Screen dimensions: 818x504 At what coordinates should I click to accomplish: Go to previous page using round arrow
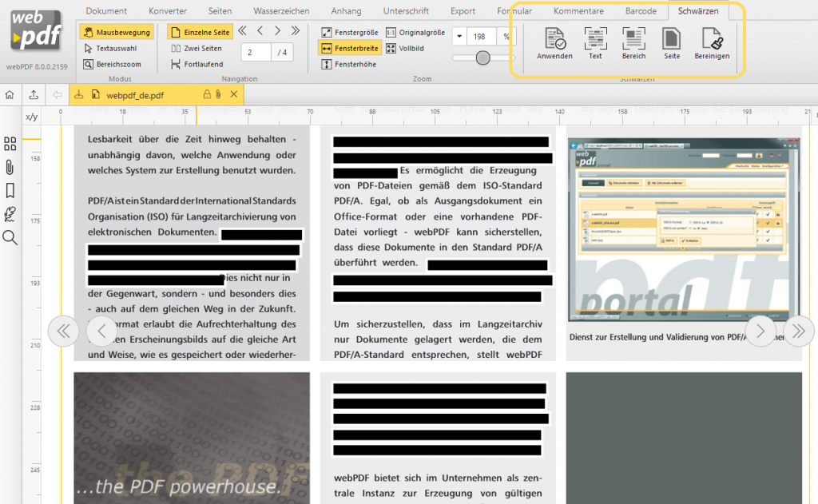[x=101, y=331]
